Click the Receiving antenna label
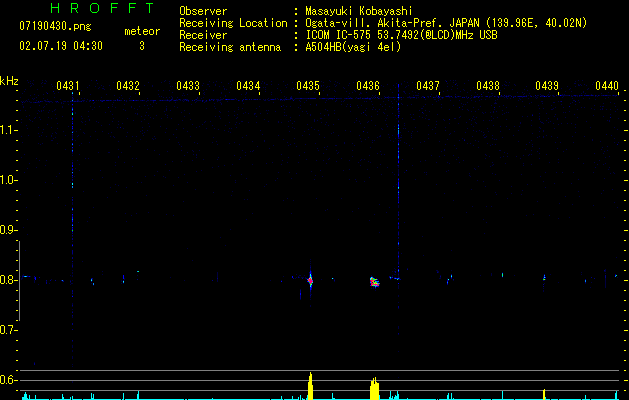The image size is (629, 400). (230, 47)
